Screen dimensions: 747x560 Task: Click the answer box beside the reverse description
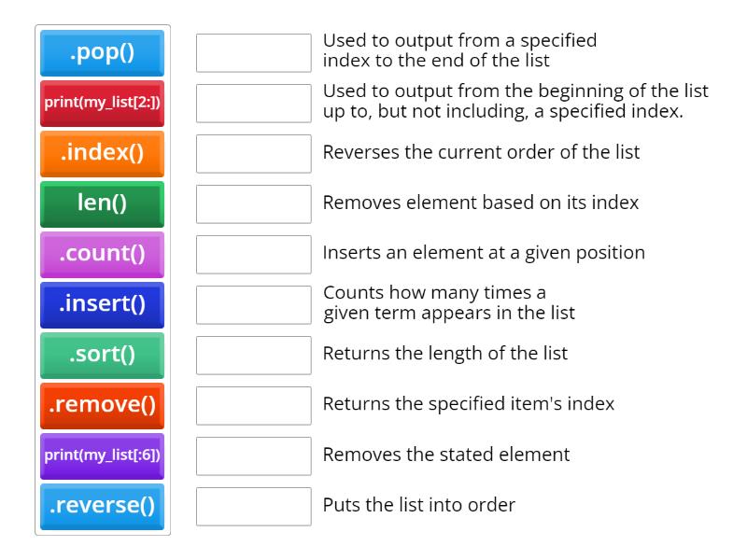coord(253,153)
